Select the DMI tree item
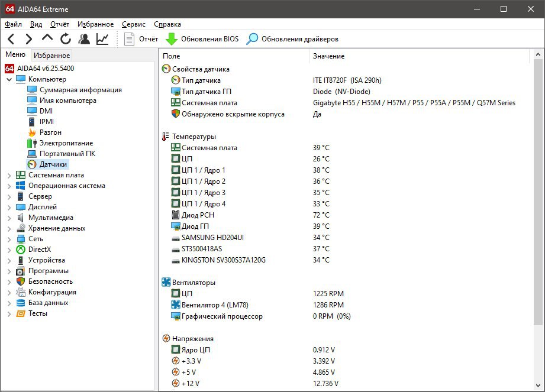Screen dimensions: 545x392 (x=46, y=111)
